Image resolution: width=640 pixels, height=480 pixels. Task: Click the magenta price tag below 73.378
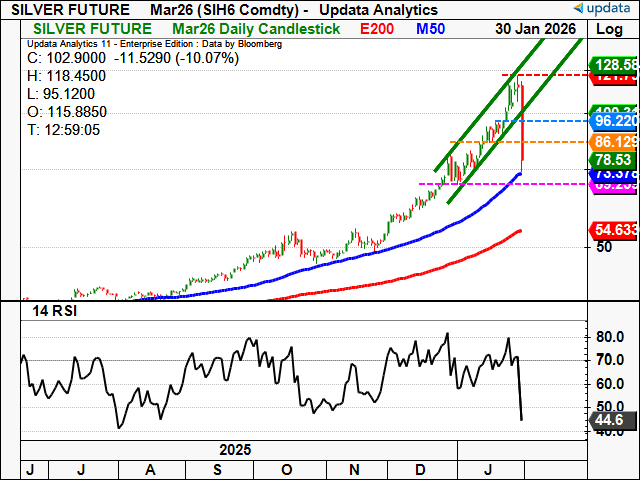[612, 186]
